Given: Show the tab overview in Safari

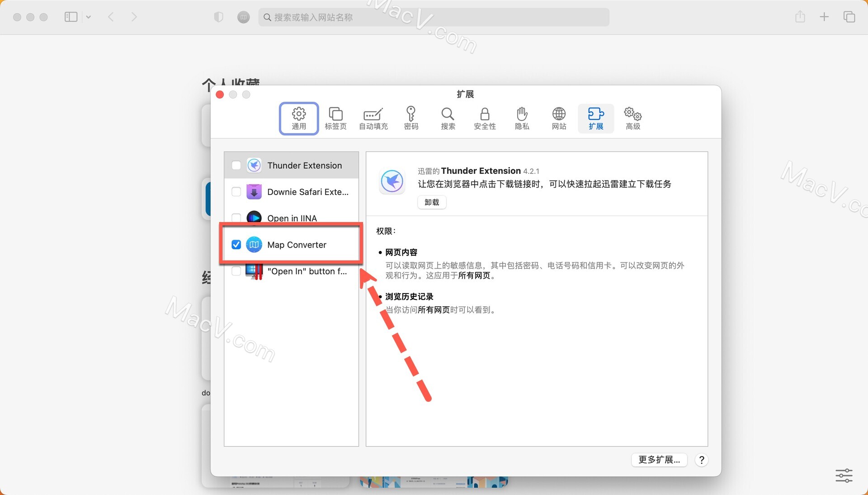Looking at the screenshot, I should (x=849, y=17).
